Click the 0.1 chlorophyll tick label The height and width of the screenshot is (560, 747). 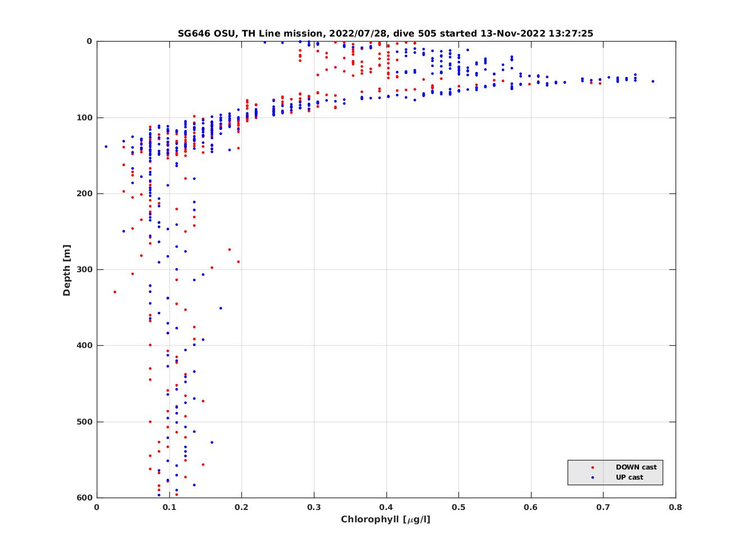click(169, 507)
